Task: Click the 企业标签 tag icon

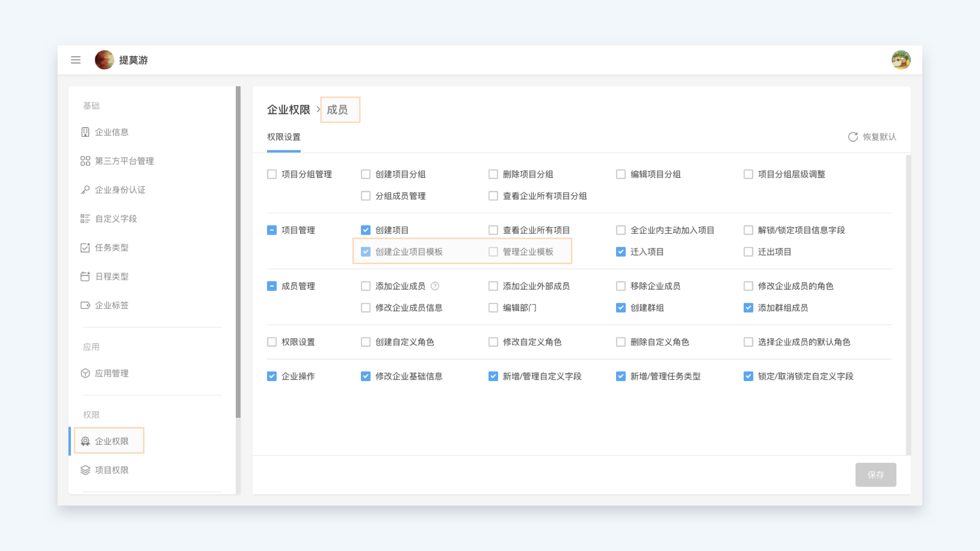Action: click(85, 305)
